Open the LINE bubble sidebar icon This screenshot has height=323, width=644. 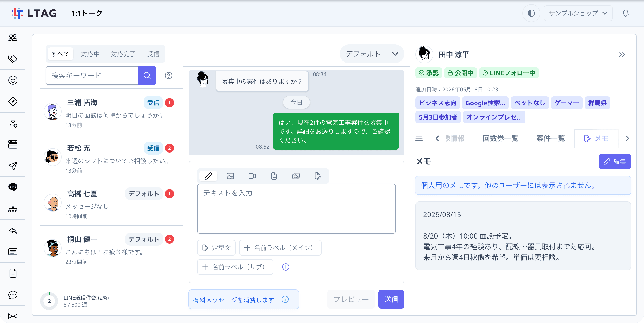click(13, 187)
